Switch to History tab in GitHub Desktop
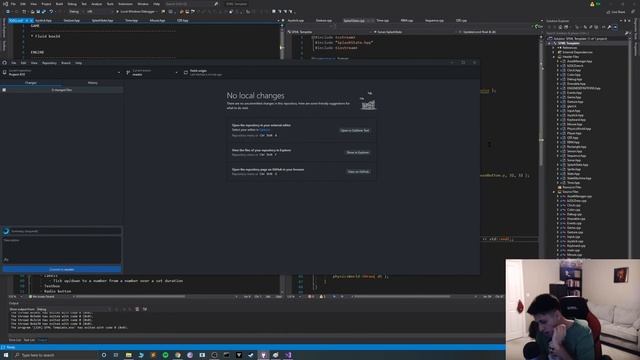The width and height of the screenshot is (640, 360). (x=93, y=83)
